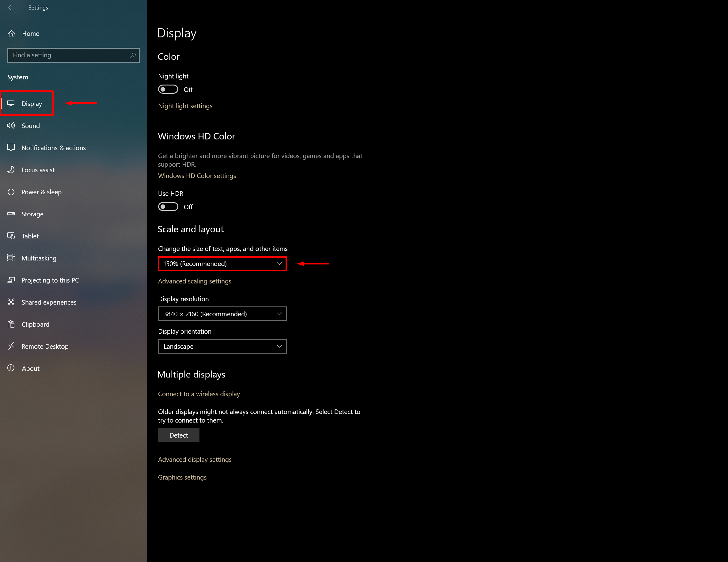Click the search magnifier icon
Viewport: 728px width, 562px height.
click(x=133, y=55)
